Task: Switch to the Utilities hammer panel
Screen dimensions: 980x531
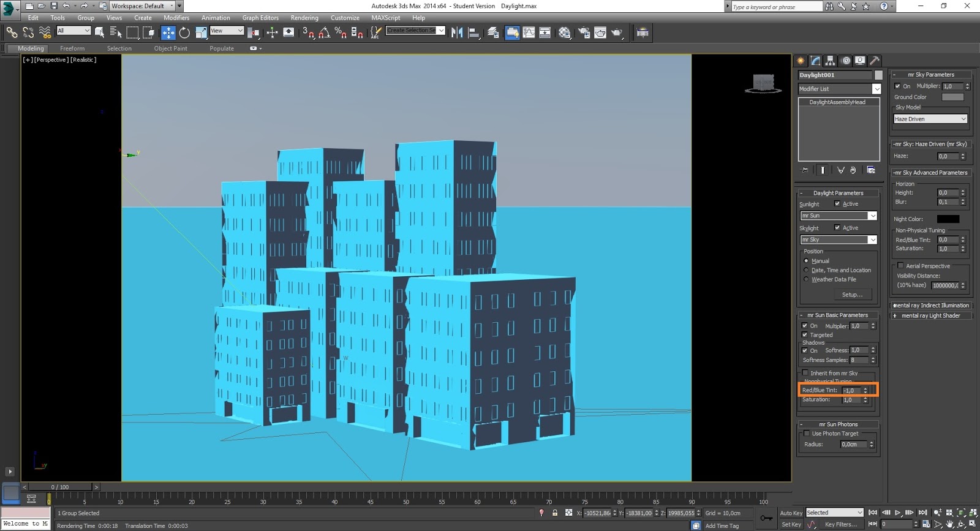Action: pyautogui.click(x=875, y=61)
